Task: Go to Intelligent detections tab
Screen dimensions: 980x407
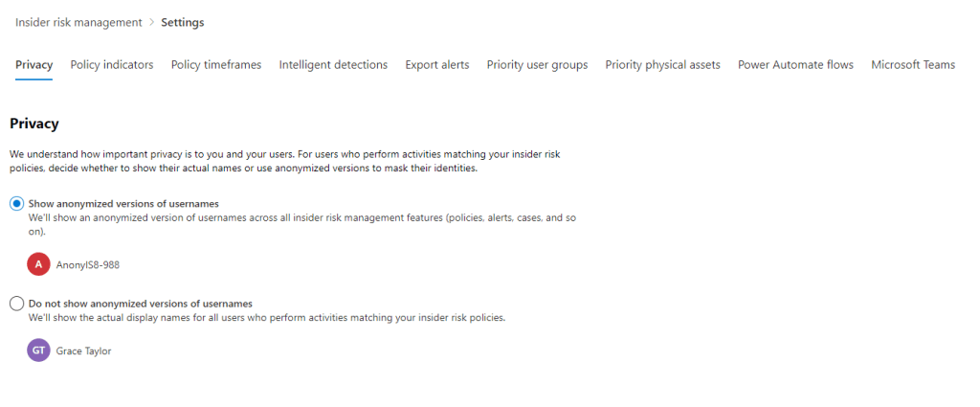Action: pos(333,65)
